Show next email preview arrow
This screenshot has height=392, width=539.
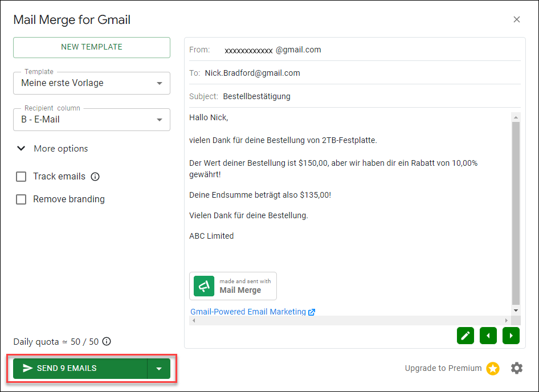[511, 336]
